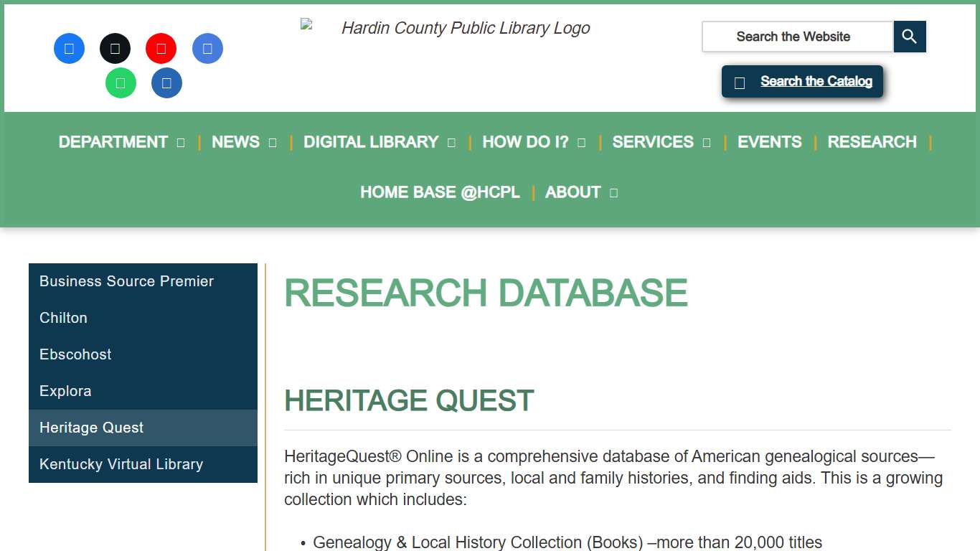Select Kentucky Virtual Library in the sidebar
This screenshot has height=551, width=980.
coord(121,464)
